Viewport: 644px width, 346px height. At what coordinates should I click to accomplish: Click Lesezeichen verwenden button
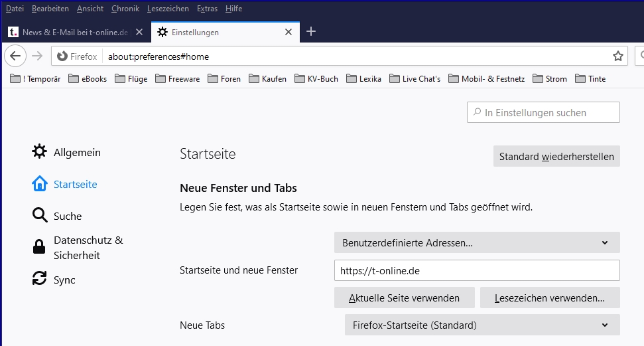tap(549, 298)
